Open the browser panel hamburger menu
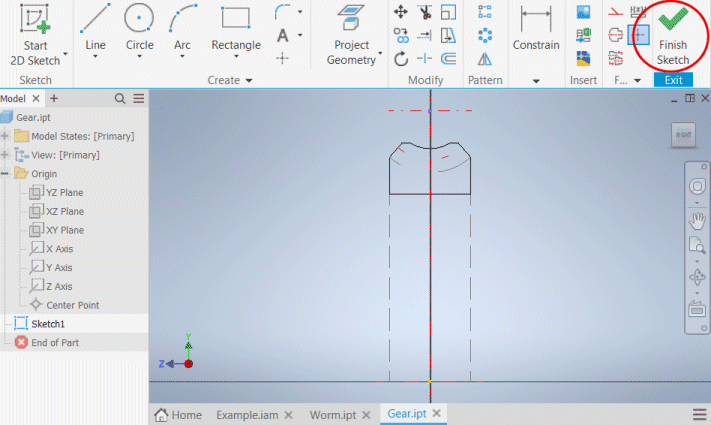The width and height of the screenshot is (711, 425). click(x=139, y=98)
